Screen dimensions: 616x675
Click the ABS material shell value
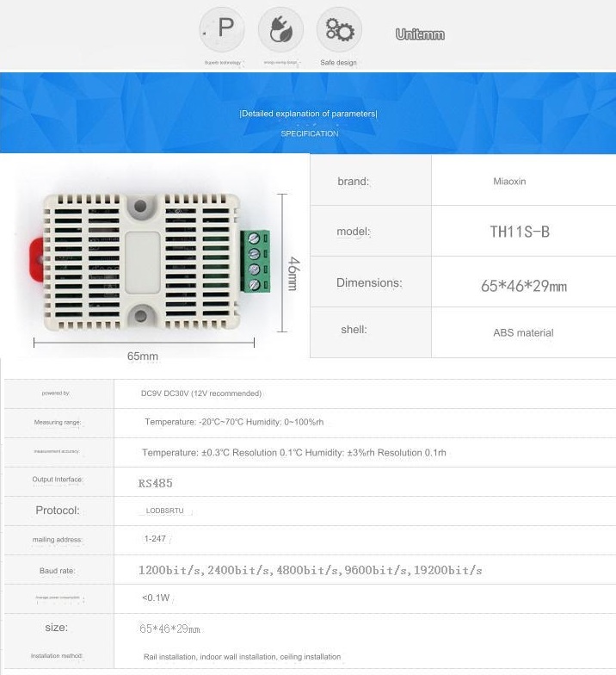(523, 332)
